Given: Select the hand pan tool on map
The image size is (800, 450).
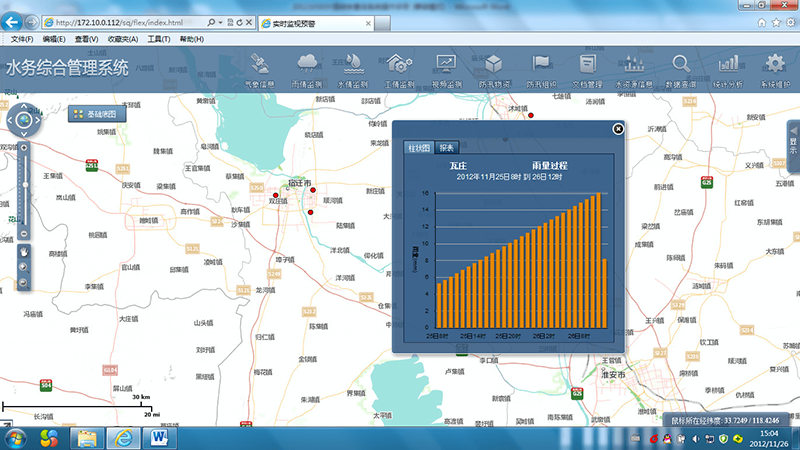Looking at the screenshot, I should [x=23, y=253].
